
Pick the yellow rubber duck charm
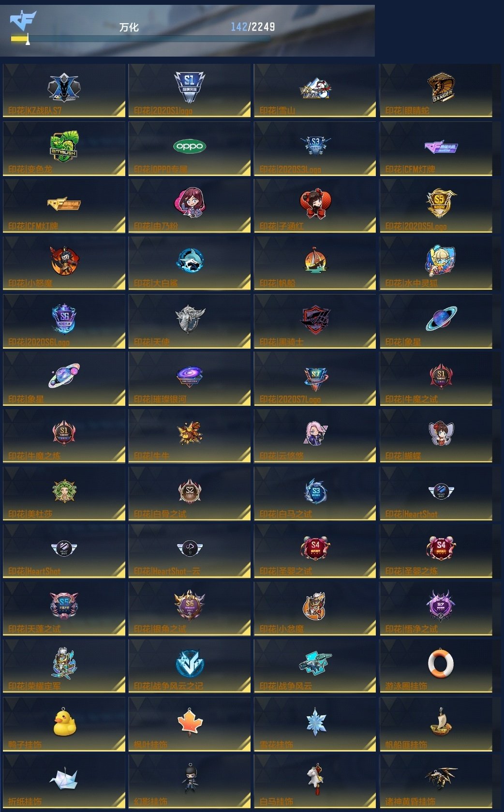tap(64, 722)
